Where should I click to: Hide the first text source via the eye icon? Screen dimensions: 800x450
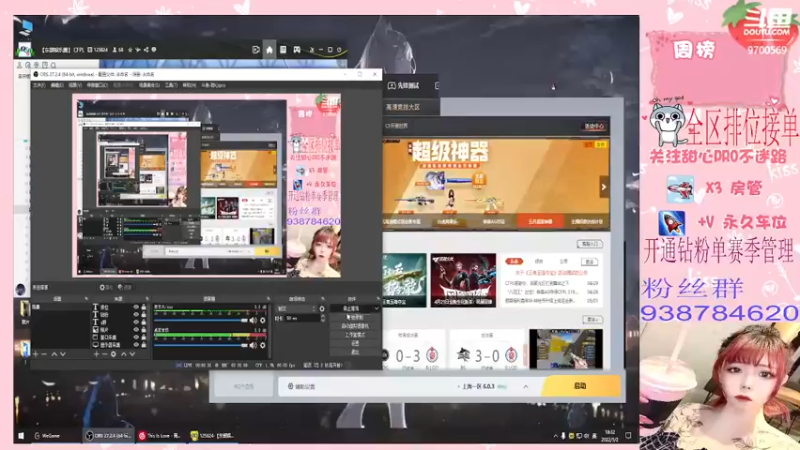coord(136,307)
